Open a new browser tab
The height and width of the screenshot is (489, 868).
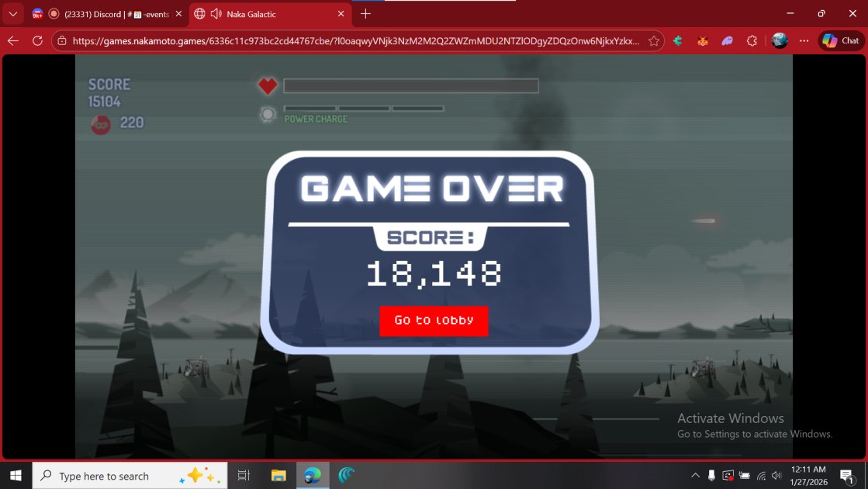pyautogui.click(x=365, y=14)
